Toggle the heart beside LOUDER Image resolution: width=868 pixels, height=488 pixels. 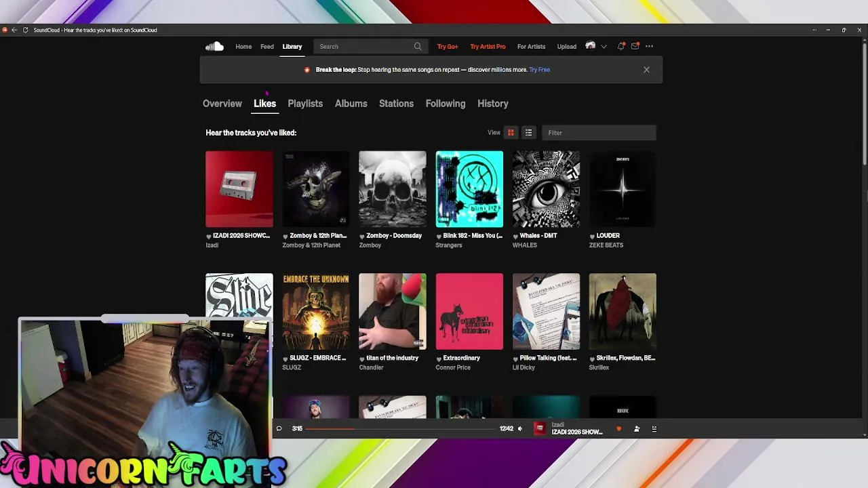point(592,236)
